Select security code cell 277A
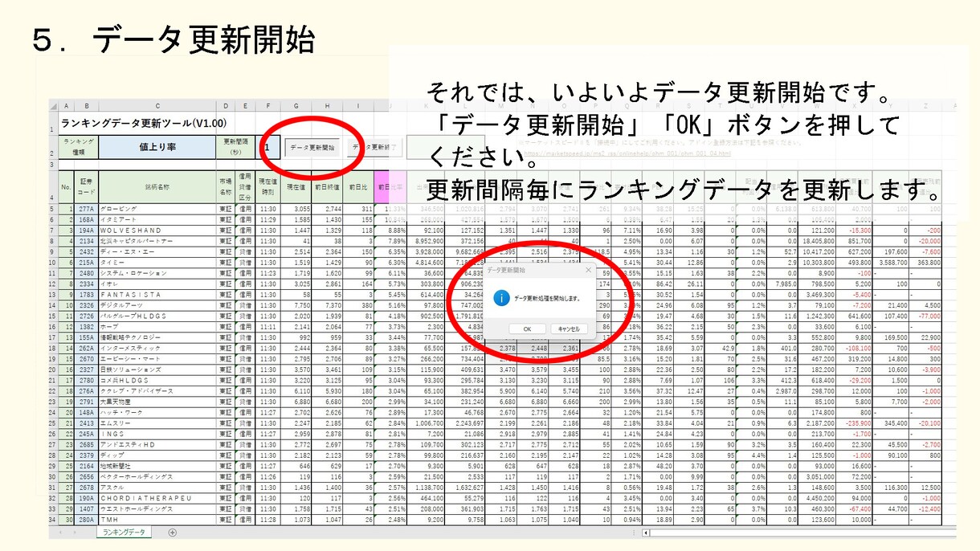The width and height of the screenshot is (980, 551). tap(85, 209)
